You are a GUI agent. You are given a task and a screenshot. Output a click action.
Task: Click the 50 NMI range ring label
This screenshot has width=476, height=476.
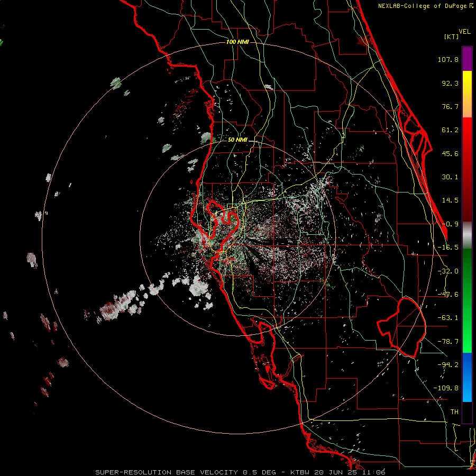(237, 140)
